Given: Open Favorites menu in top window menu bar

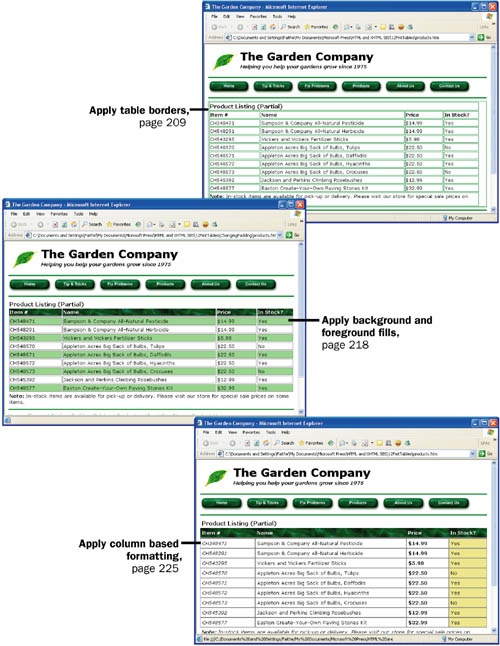Looking at the screenshot, I should click(258, 16).
